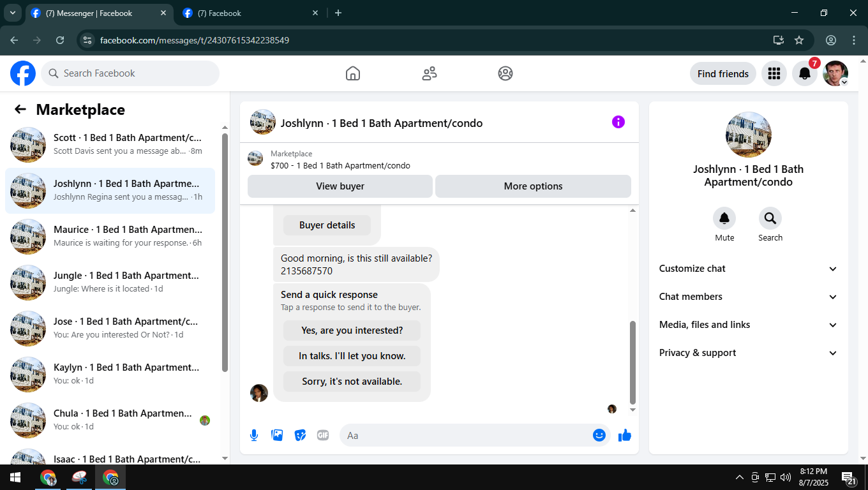Screen dimensions: 868x490
Task: Expand Media, files and links section
Action: click(748, 325)
